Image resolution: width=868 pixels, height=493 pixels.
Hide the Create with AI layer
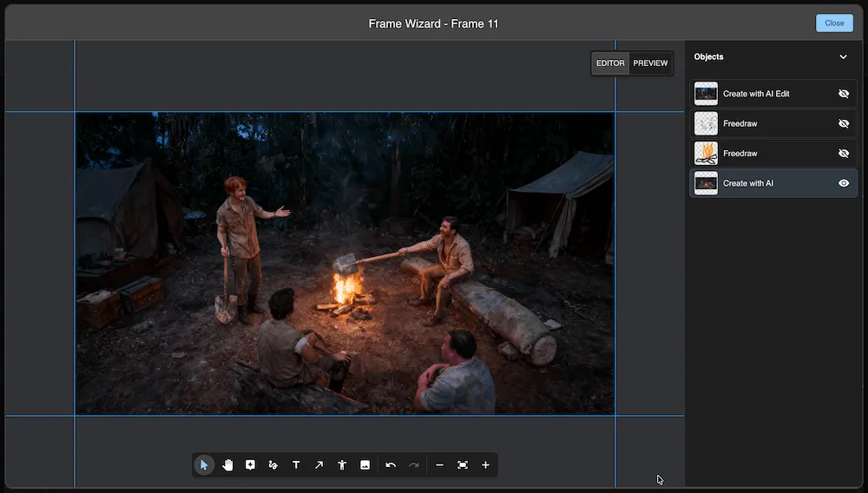pyautogui.click(x=844, y=183)
